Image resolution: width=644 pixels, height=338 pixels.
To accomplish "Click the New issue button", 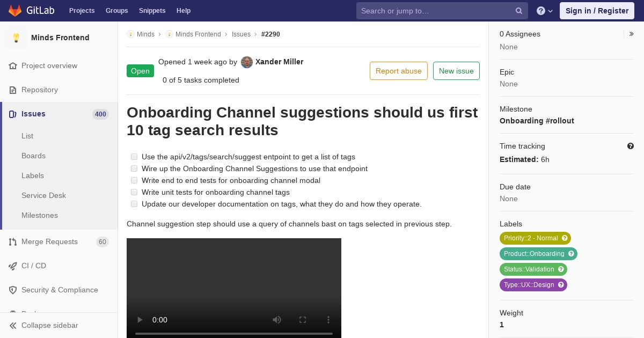I will [456, 71].
